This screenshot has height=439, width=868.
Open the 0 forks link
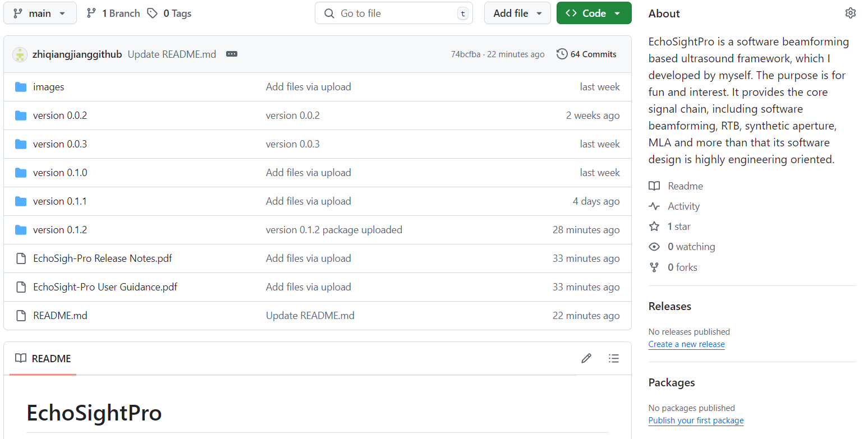click(x=682, y=267)
